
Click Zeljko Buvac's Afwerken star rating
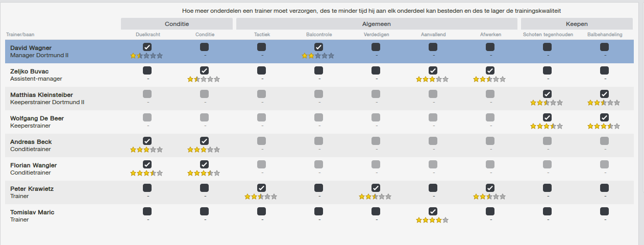point(489,80)
